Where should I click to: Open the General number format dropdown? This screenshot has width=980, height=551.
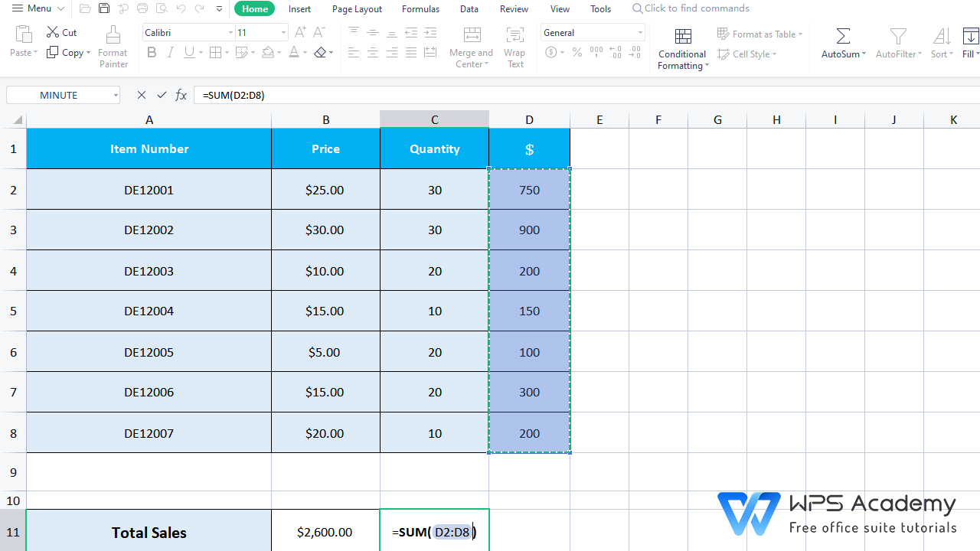coord(640,33)
